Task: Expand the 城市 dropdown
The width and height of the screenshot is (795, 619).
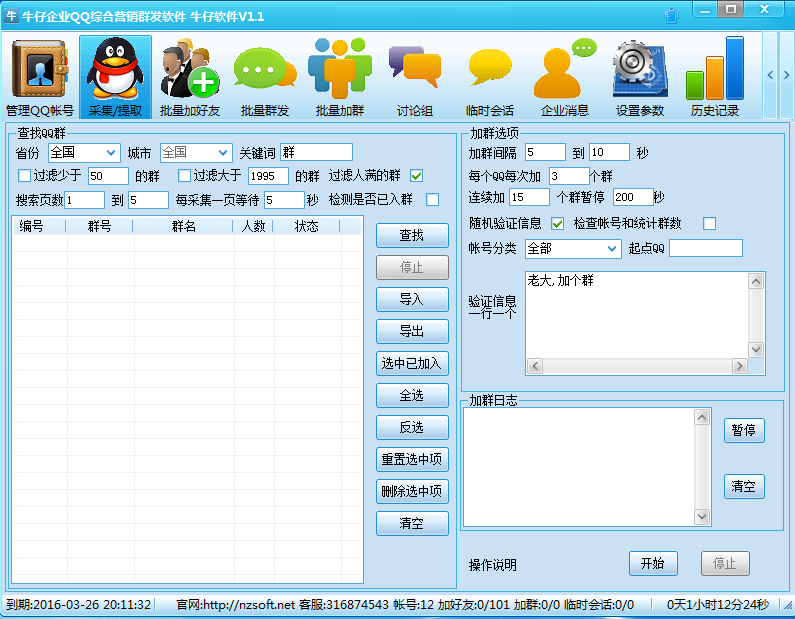Action: [x=223, y=153]
